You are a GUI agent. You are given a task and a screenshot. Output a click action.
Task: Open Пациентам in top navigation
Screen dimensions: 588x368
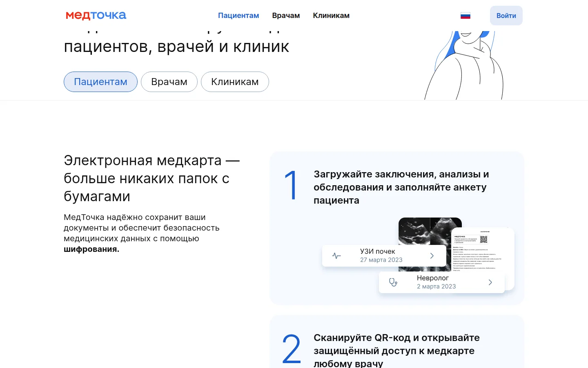(238, 16)
